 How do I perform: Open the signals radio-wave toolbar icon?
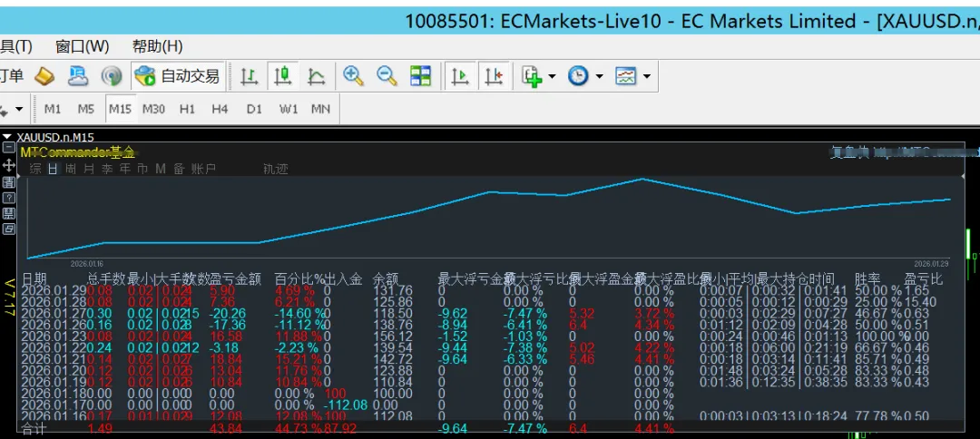point(112,76)
